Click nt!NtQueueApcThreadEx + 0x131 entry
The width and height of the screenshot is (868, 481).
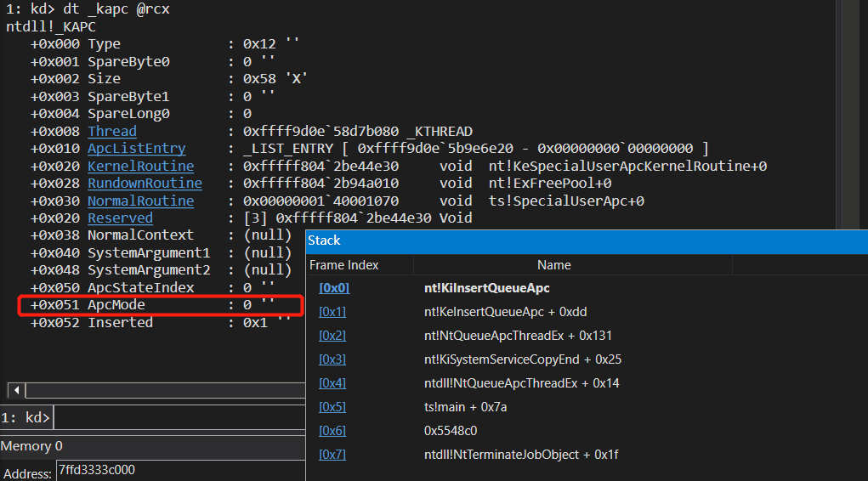[x=518, y=336]
